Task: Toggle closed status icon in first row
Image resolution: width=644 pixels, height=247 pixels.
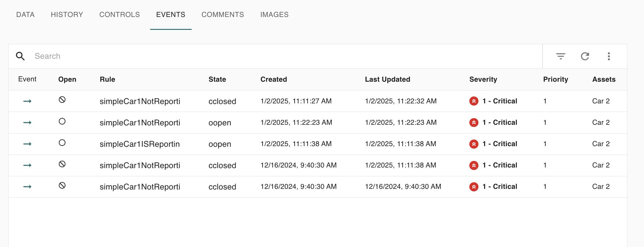Action: coord(62,100)
